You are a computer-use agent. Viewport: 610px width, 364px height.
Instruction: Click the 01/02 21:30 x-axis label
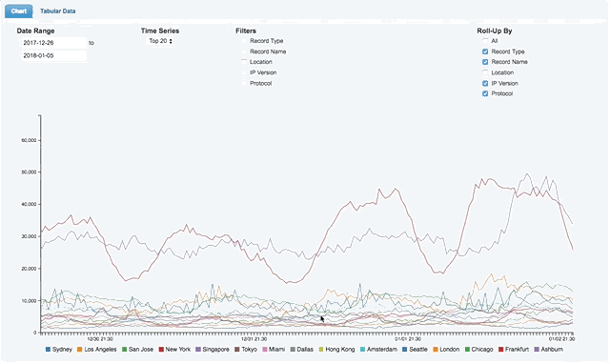point(561,339)
